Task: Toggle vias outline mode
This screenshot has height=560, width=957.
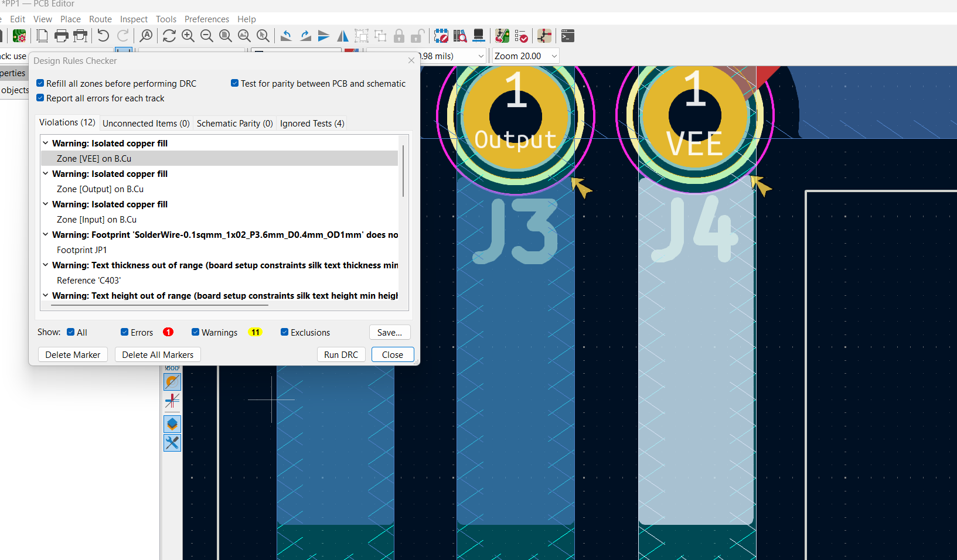Action: tap(172, 382)
